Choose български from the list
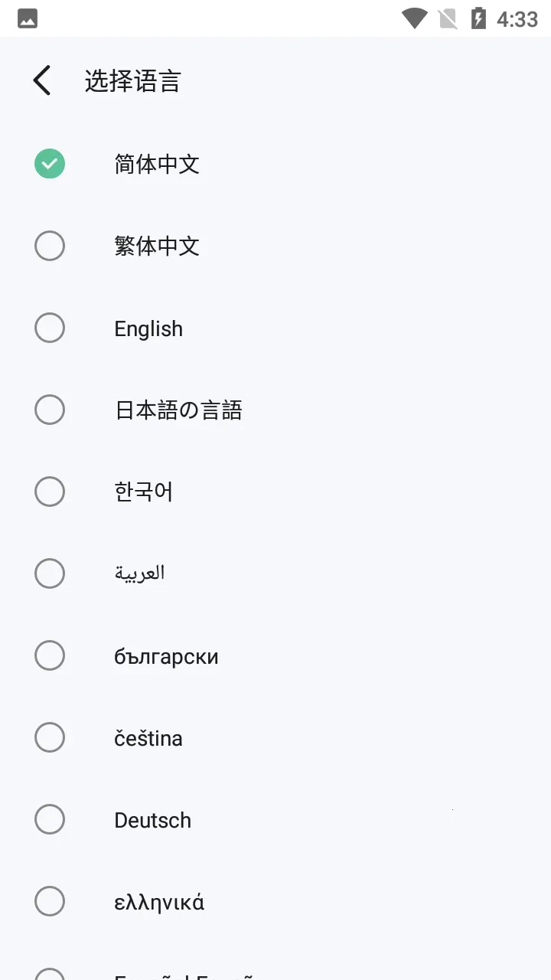 [167, 655]
